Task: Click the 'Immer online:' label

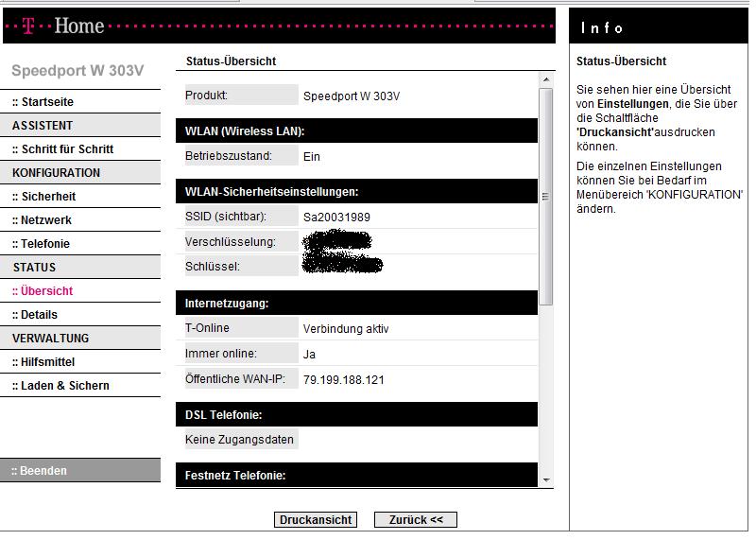Action: click(221, 354)
